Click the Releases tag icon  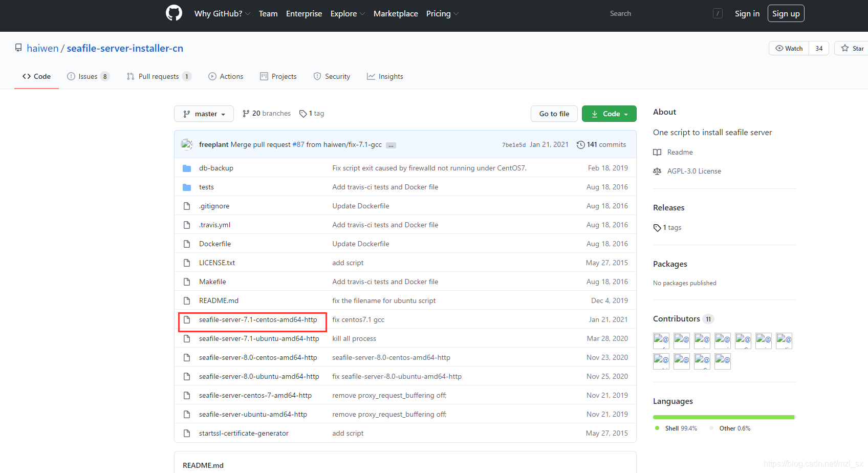[657, 228]
